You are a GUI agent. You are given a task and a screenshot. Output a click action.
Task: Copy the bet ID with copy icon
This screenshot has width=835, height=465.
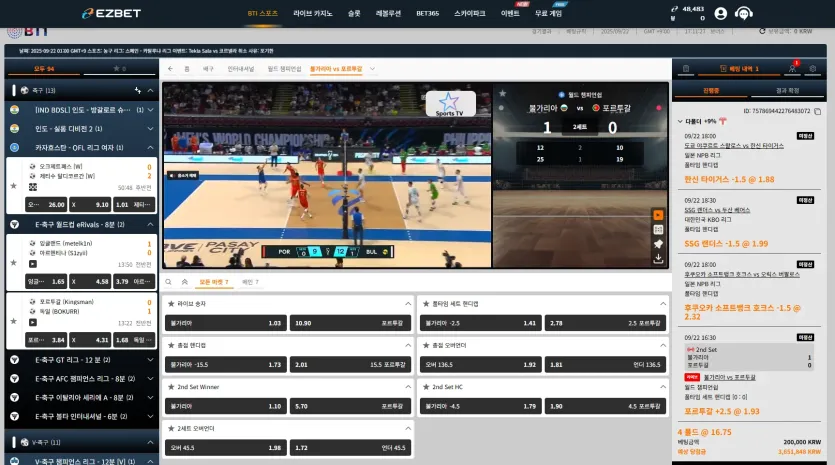[817, 111]
